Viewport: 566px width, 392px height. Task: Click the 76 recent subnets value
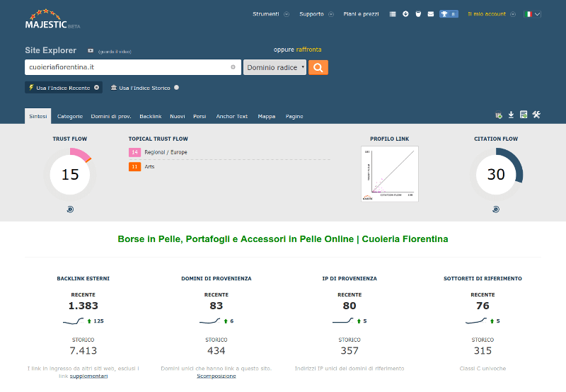pyautogui.click(x=483, y=306)
